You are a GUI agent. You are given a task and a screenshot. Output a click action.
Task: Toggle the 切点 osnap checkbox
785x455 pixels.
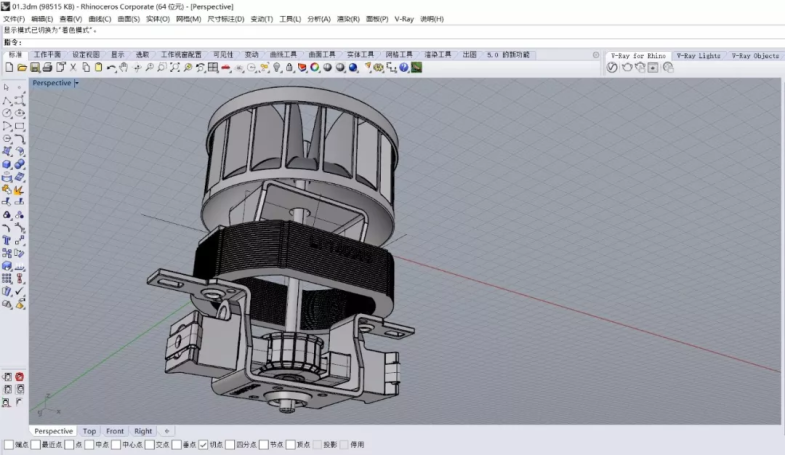203,445
